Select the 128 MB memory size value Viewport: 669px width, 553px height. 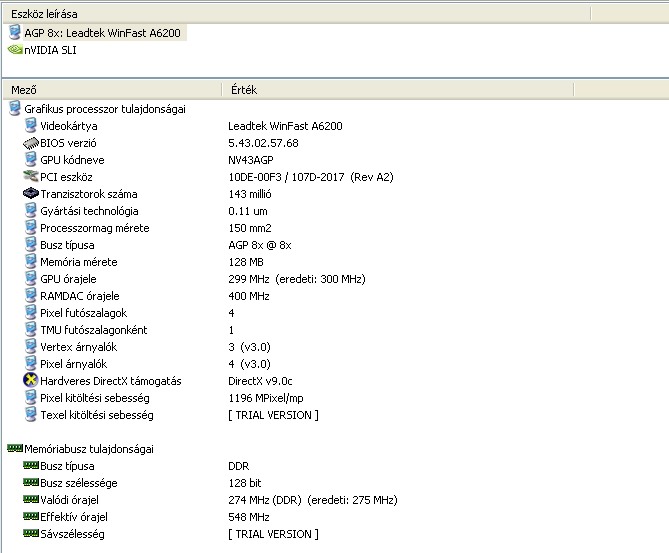tap(246, 262)
